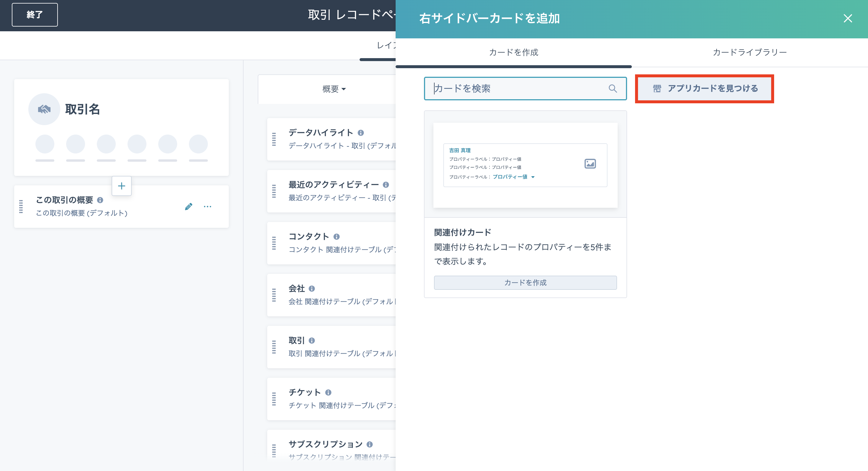Image resolution: width=868 pixels, height=471 pixels.
Task: Click the info icon beside 最近のアクティビティー
Action: (386, 185)
